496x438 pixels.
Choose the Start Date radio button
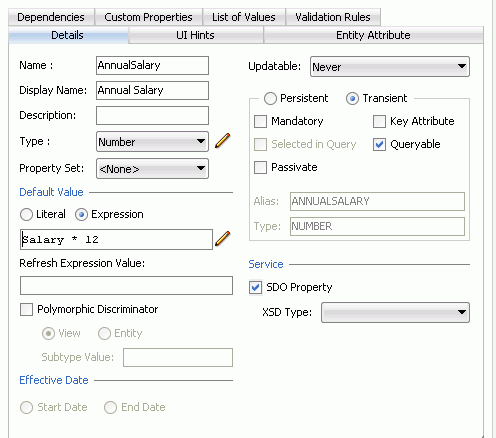coord(26,407)
